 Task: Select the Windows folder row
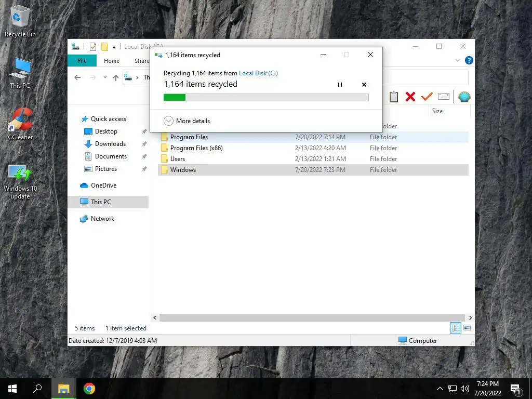(313, 170)
